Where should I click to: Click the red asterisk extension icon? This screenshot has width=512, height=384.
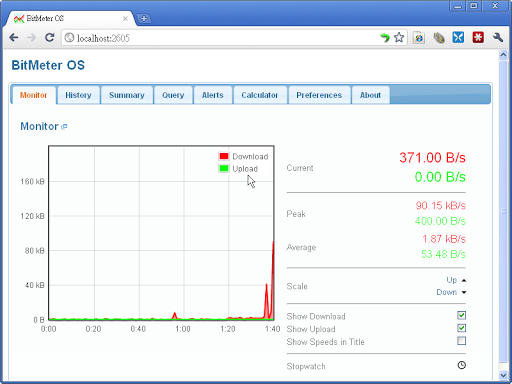point(478,37)
